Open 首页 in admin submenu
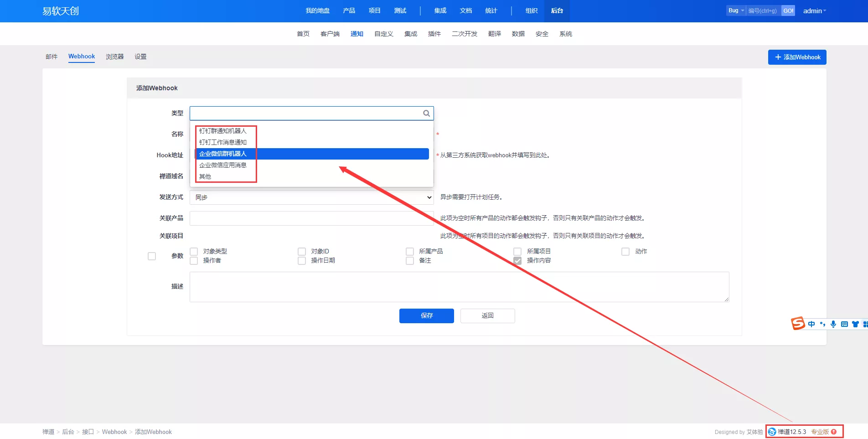The height and width of the screenshot is (439, 868). coord(303,34)
